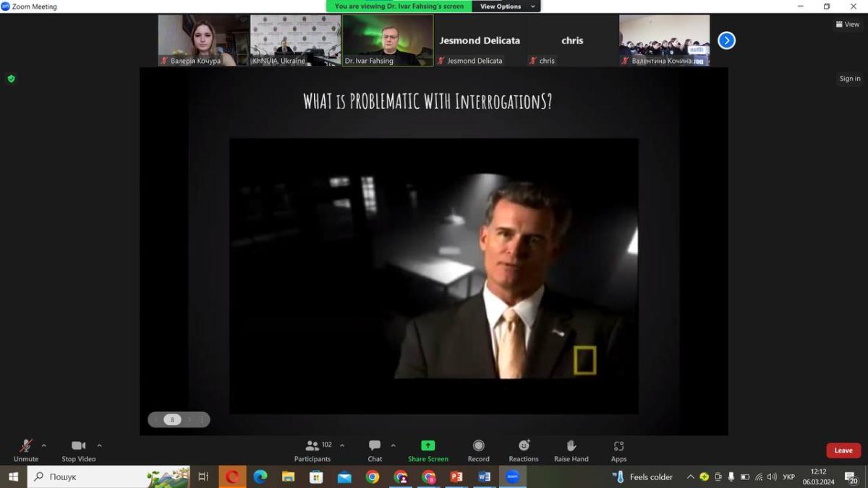Show next participants with right arrow

click(726, 40)
